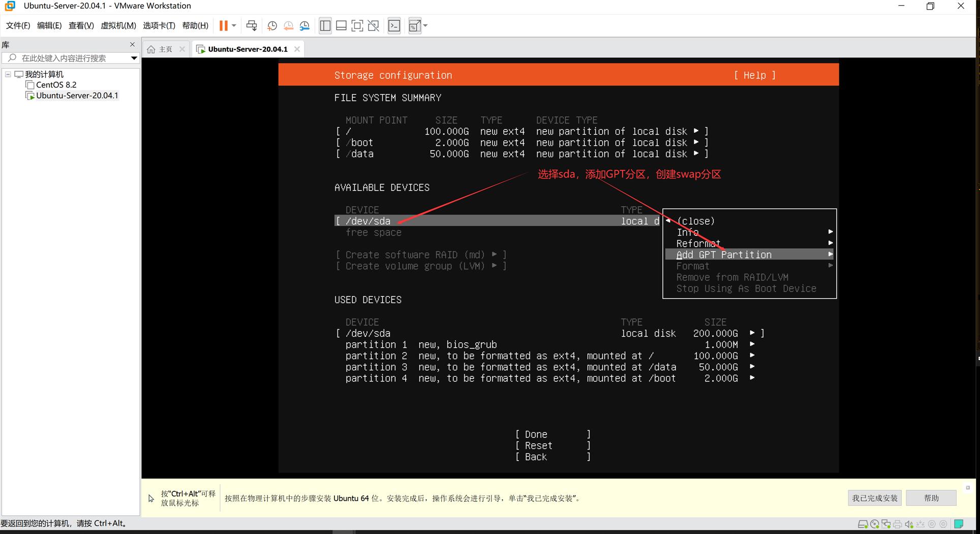Click send Ctrl+Alt+Del toolbar icon
Viewport: 980px width, 534px height.
tap(252, 25)
